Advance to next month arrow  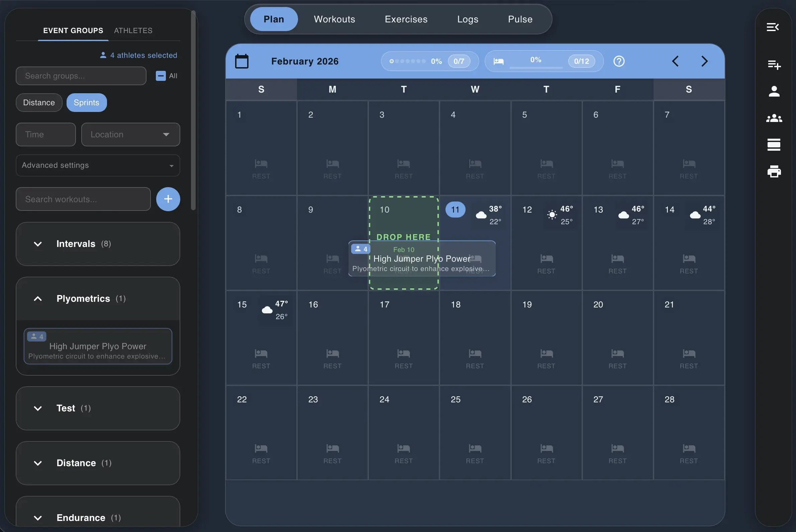click(704, 61)
